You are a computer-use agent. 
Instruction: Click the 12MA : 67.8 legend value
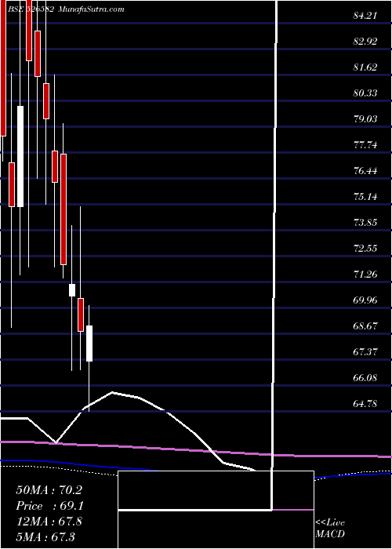click(49, 522)
